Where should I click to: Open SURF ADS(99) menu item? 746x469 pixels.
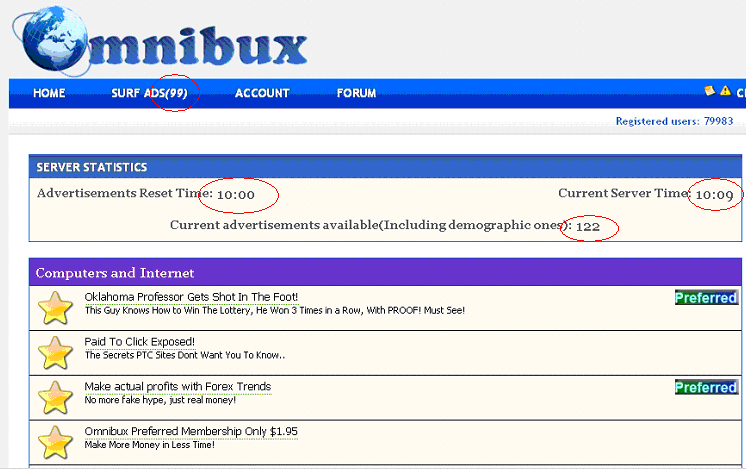click(149, 93)
